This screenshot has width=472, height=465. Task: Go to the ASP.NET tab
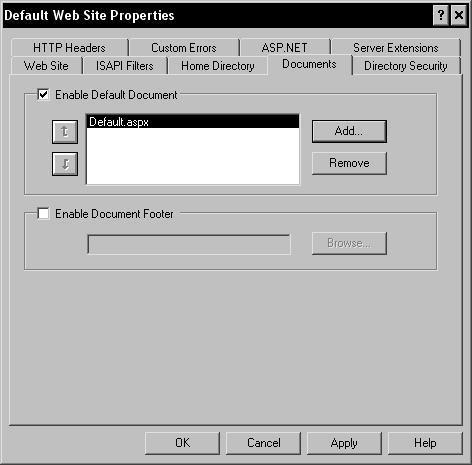pyautogui.click(x=284, y=48)
